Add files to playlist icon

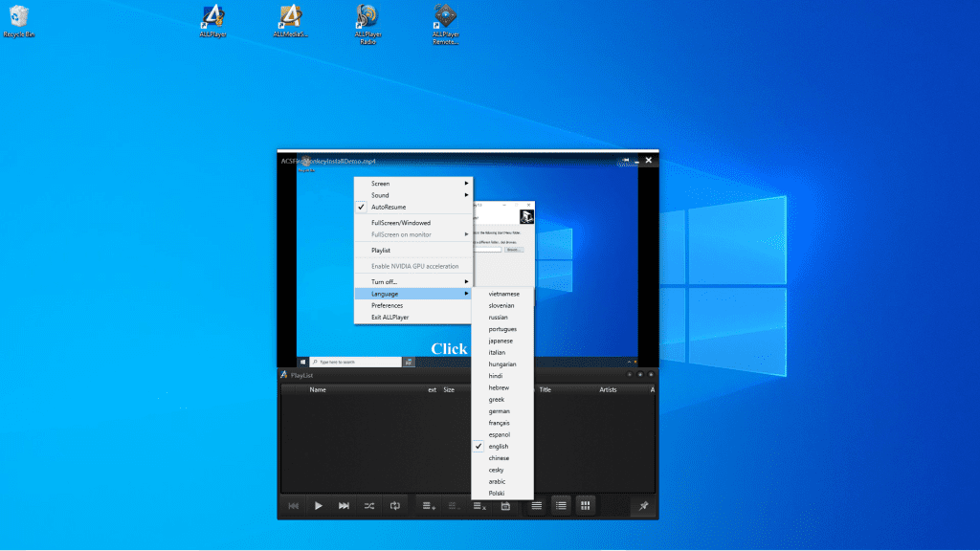point(429,505)
